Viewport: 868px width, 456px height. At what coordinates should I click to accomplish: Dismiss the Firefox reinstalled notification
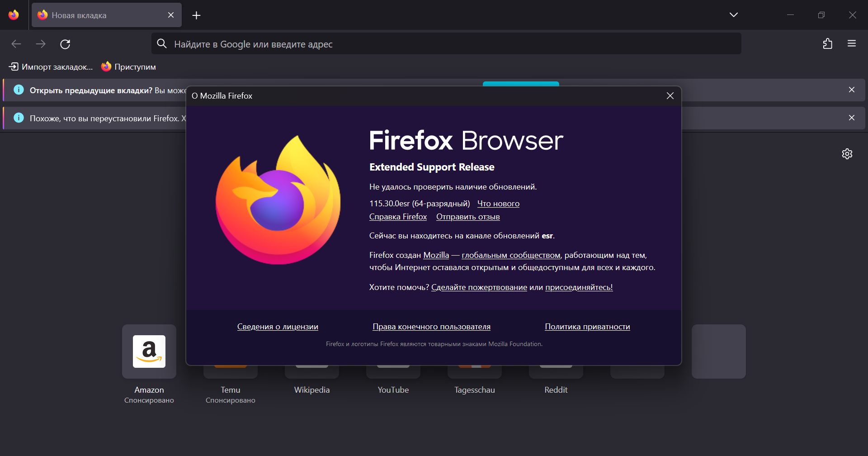[852, 118]
